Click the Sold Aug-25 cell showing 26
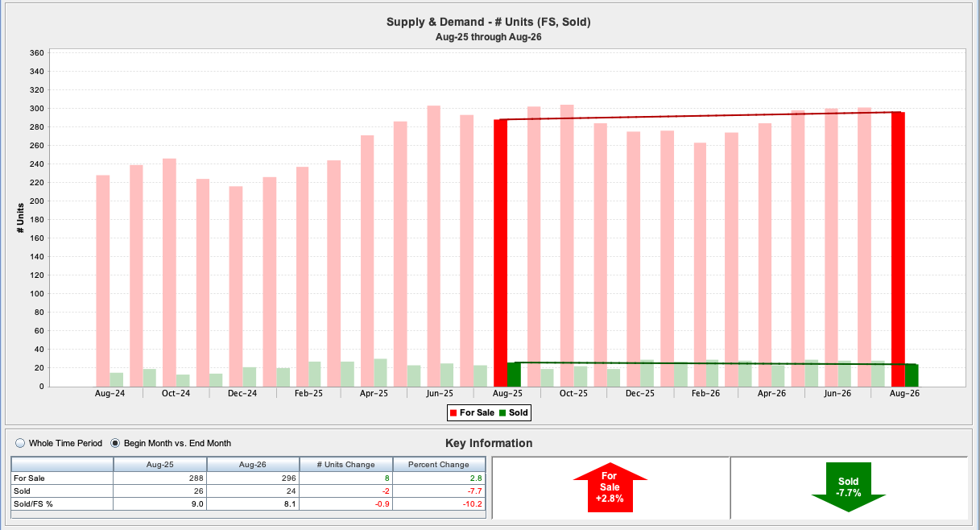 (x=160, y=491)
